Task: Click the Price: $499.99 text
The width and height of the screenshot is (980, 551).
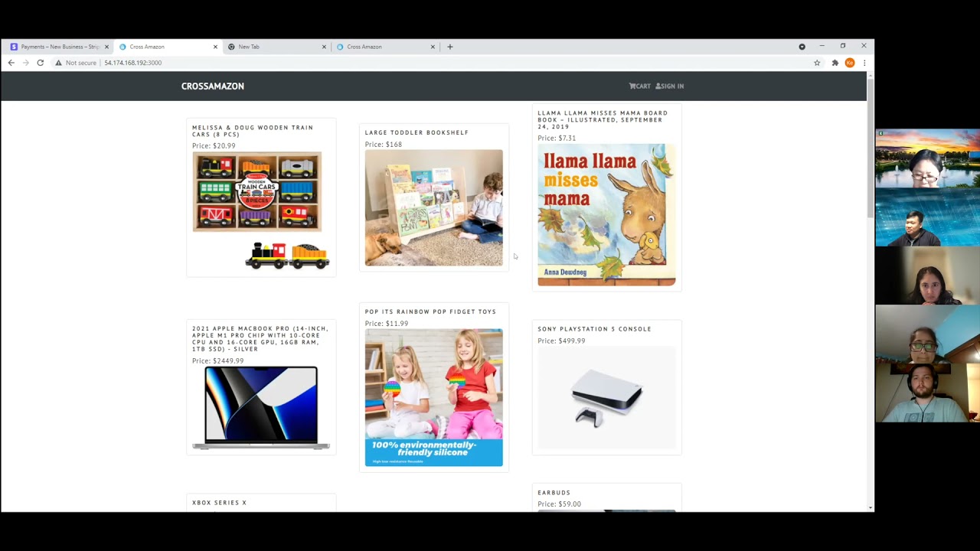Action: [x=561, y=341]
